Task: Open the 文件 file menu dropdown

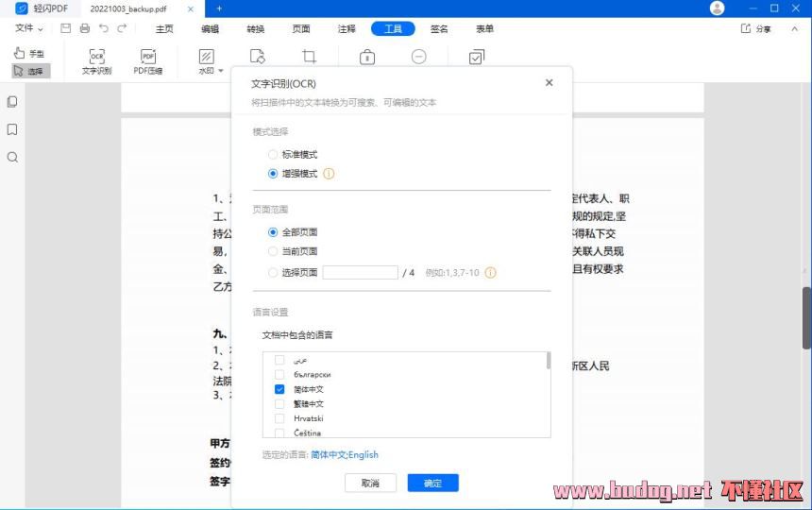Action: pos(29,29)
